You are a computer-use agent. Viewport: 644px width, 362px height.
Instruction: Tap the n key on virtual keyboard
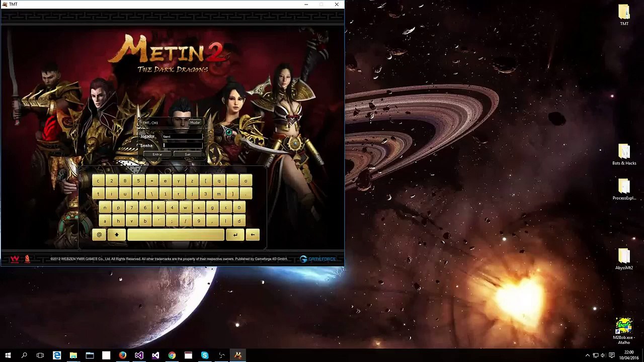tap(105, 208)
